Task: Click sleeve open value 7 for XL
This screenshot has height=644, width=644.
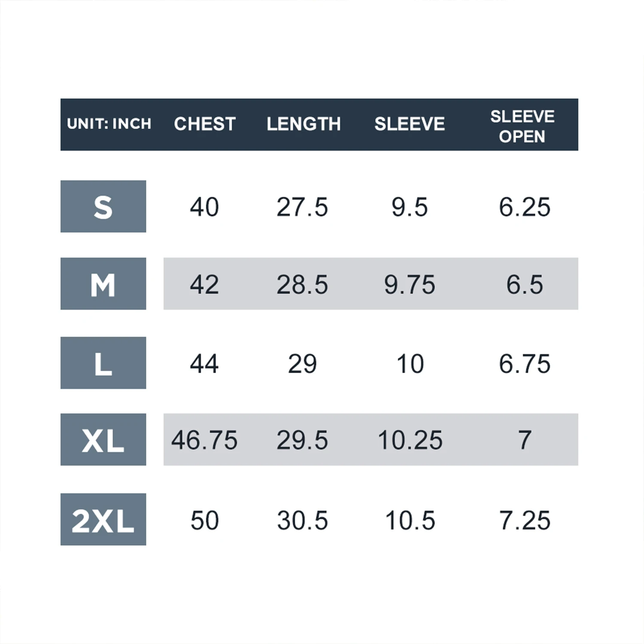Action: [525, 440]
